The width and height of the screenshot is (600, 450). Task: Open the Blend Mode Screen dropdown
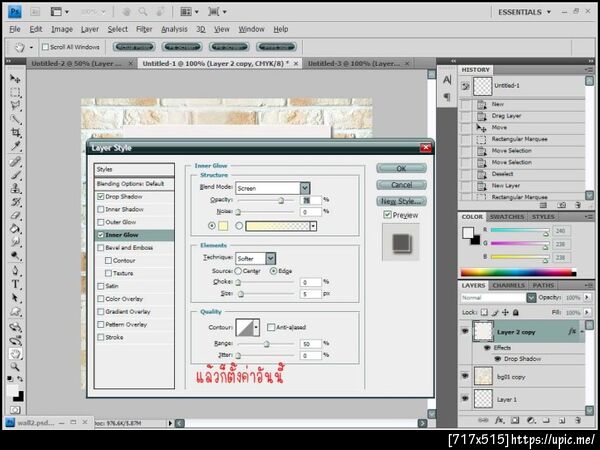click(305, 188)
